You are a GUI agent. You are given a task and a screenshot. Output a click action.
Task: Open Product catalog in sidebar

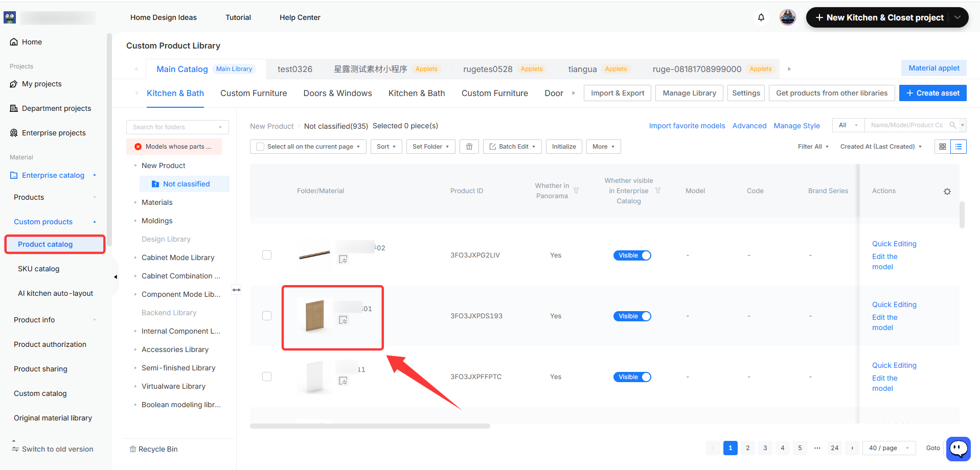55,244
